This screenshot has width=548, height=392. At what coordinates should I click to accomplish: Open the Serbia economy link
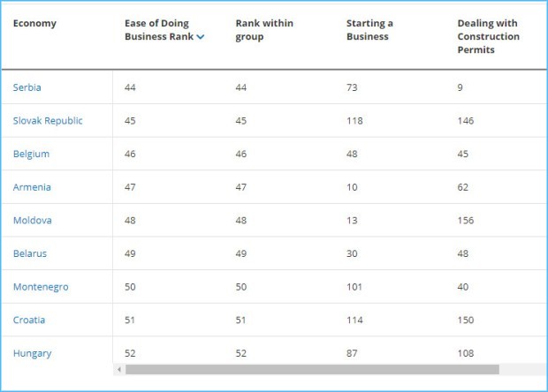(27, 87)
